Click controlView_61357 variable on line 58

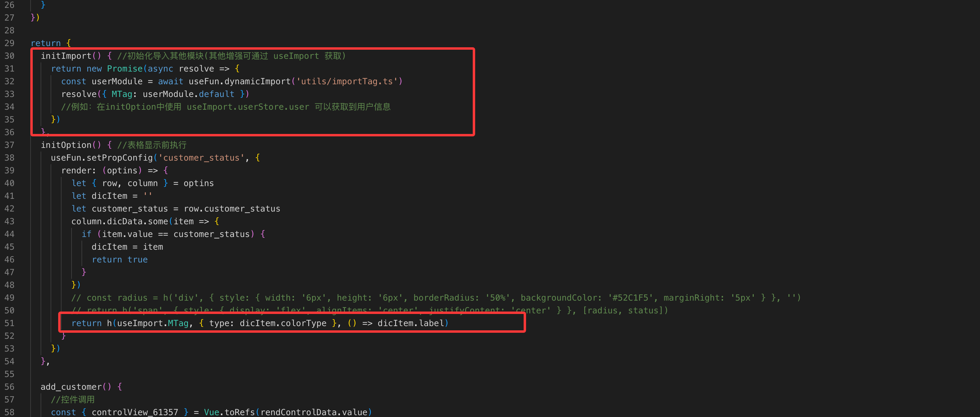(x=135, y=412)
